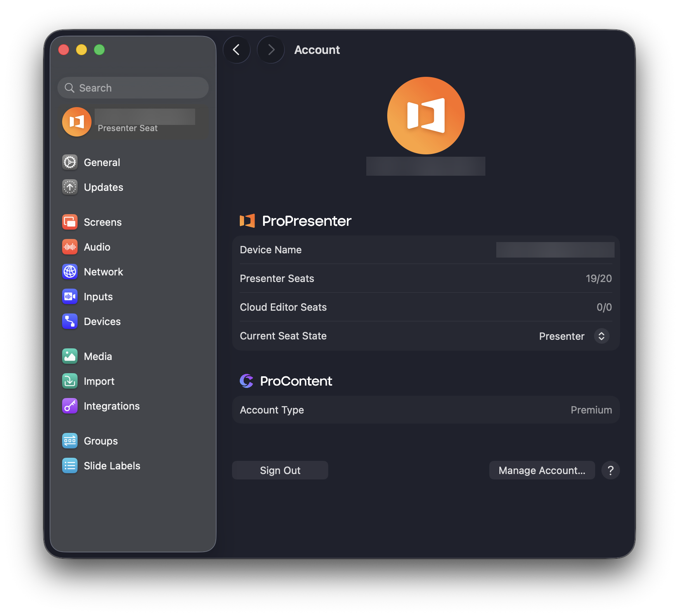Click the ProPresenter section logo icon

click(247, 221)
